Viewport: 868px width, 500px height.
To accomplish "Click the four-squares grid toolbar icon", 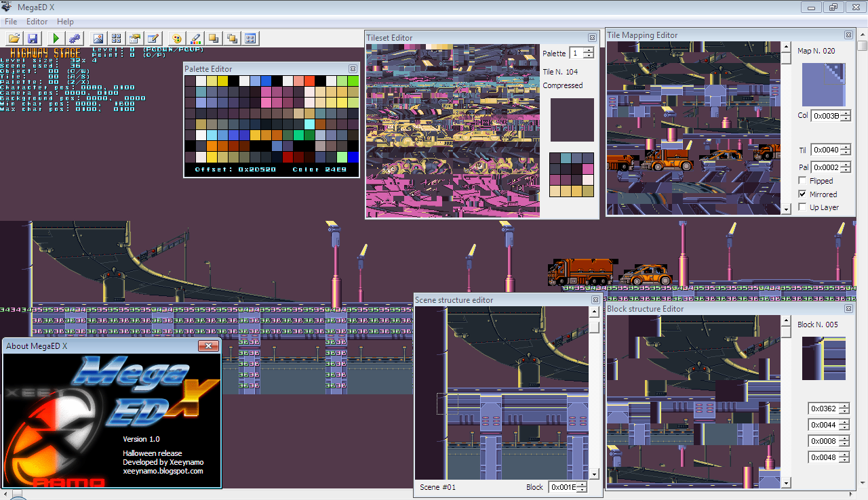I will (x=117, y=39).
